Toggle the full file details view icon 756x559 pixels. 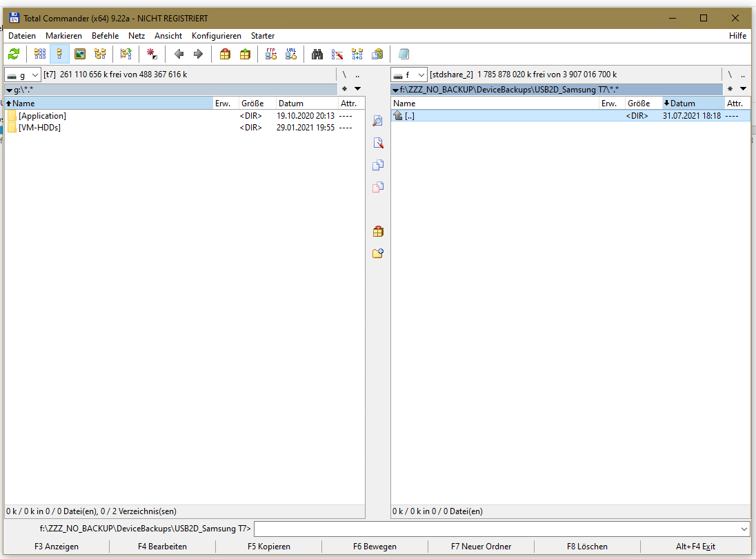coord(60,54)
